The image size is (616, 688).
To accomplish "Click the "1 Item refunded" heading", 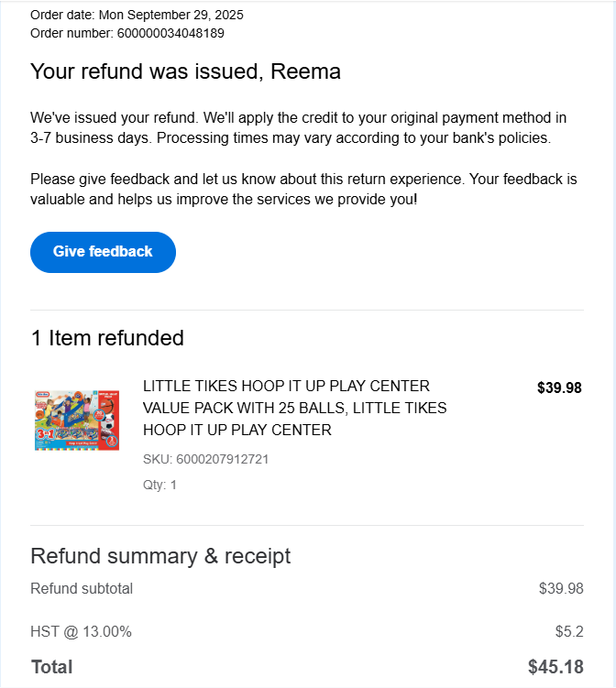I will (x=107, y=338).
